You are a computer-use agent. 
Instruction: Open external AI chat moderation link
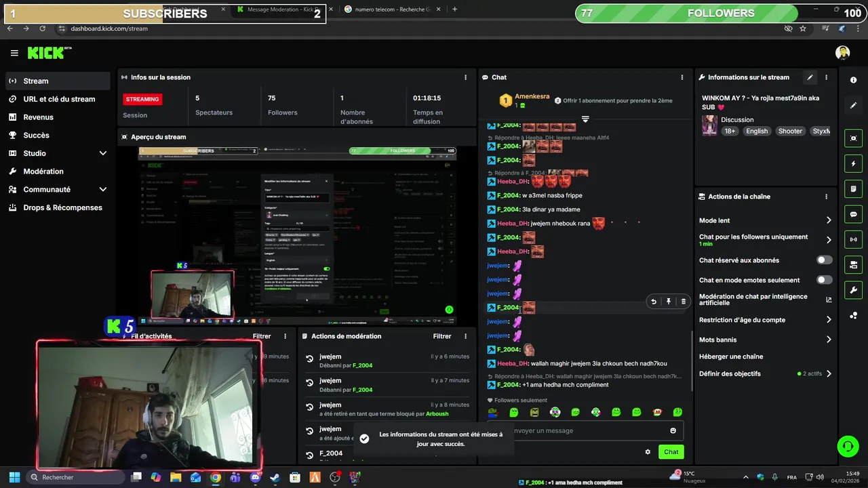coord(829,300)
